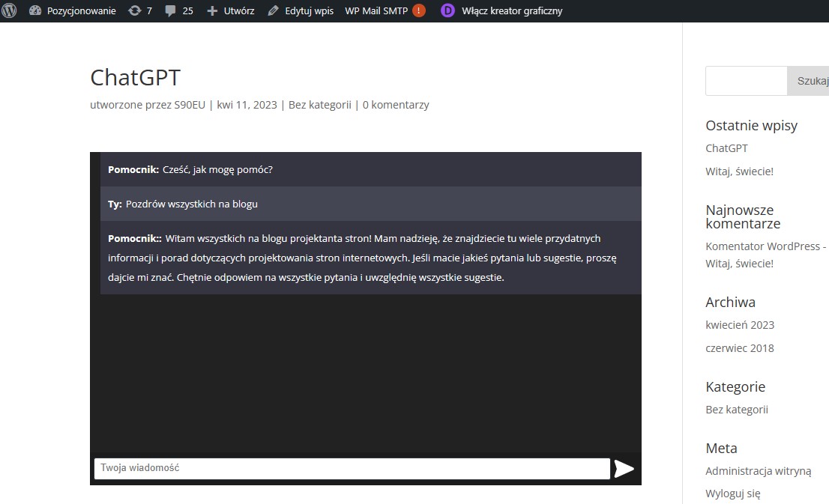Viewport: 829px width, 504px height.
Task: Open the Utwórz new content menu
Action: [x=231, y=10]
